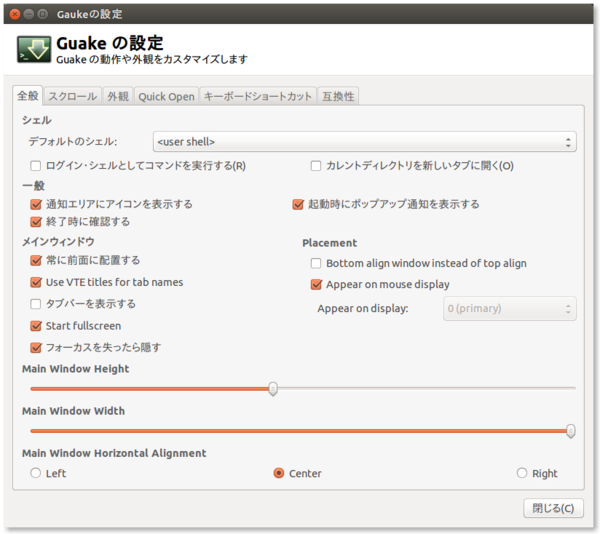Viewport: 600px width, 534px height.
Task: Close the Guake settings window with the red titlebar button
Action: [x=15, y=14]
